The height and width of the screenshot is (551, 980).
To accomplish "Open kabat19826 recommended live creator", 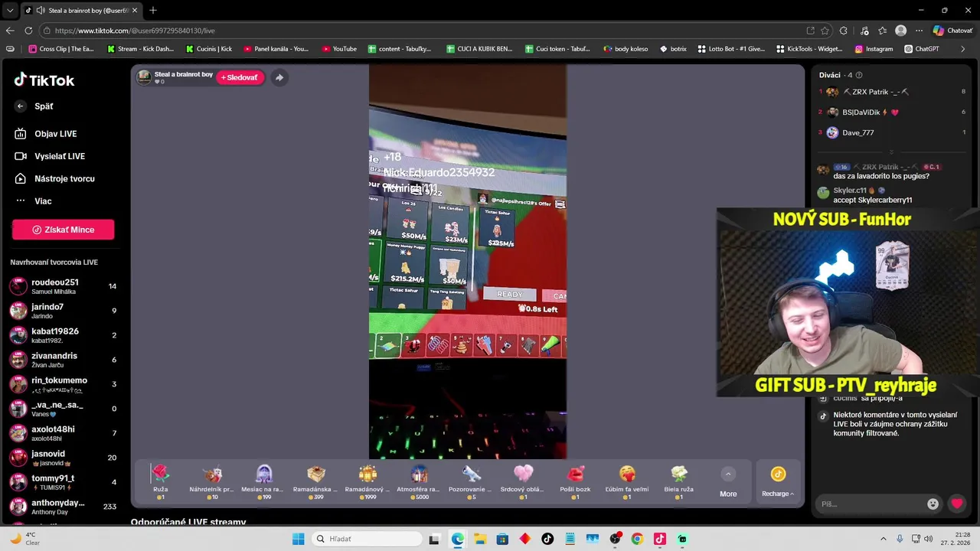I will point(63,335).
